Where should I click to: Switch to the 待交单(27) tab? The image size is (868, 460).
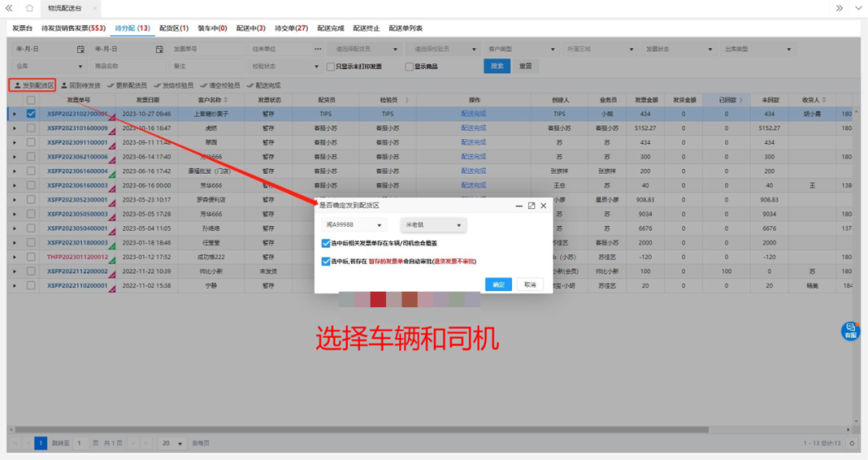(291, 28)
